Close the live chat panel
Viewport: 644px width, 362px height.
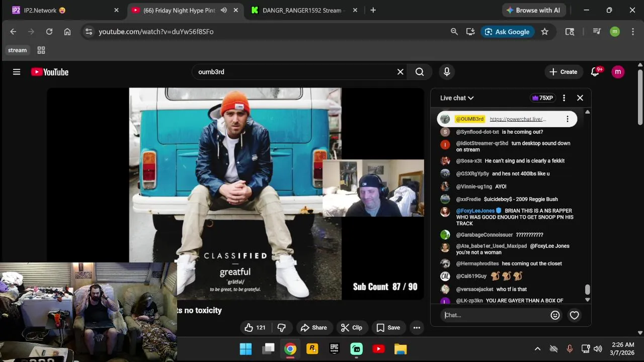(x=580, y=98)
